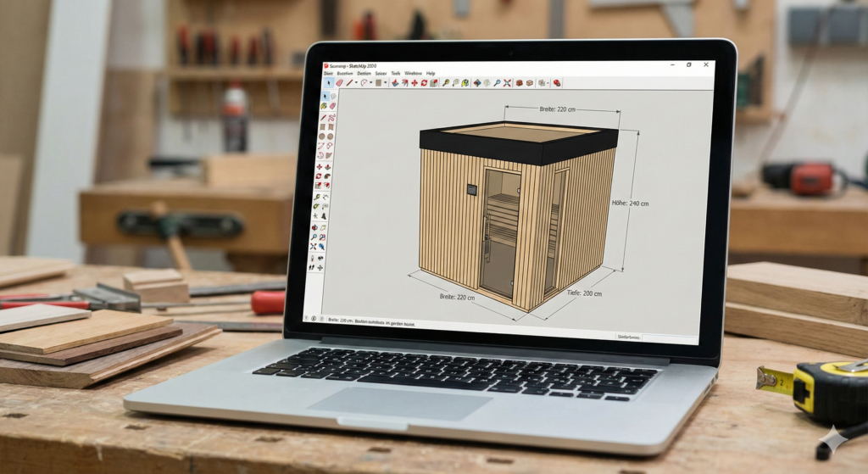Click Zoom Extents icon in top toolbar

507,83
